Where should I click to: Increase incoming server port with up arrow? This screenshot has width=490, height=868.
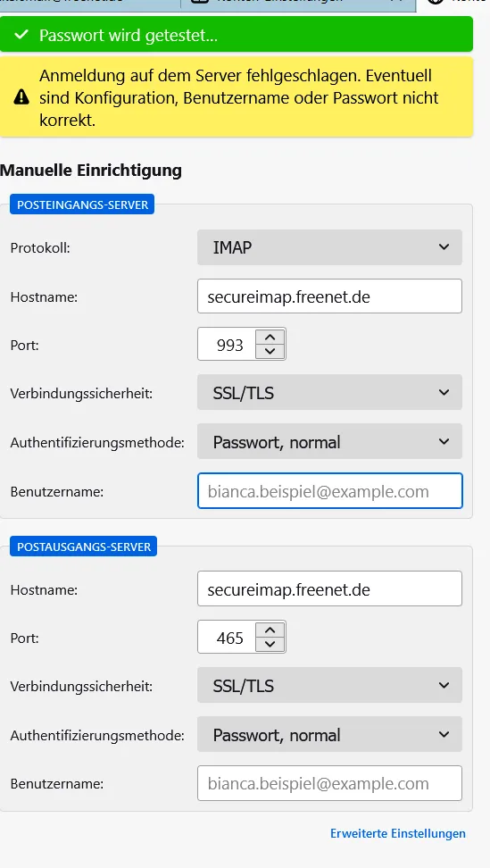pyautogui.click(x=270, y=337)
